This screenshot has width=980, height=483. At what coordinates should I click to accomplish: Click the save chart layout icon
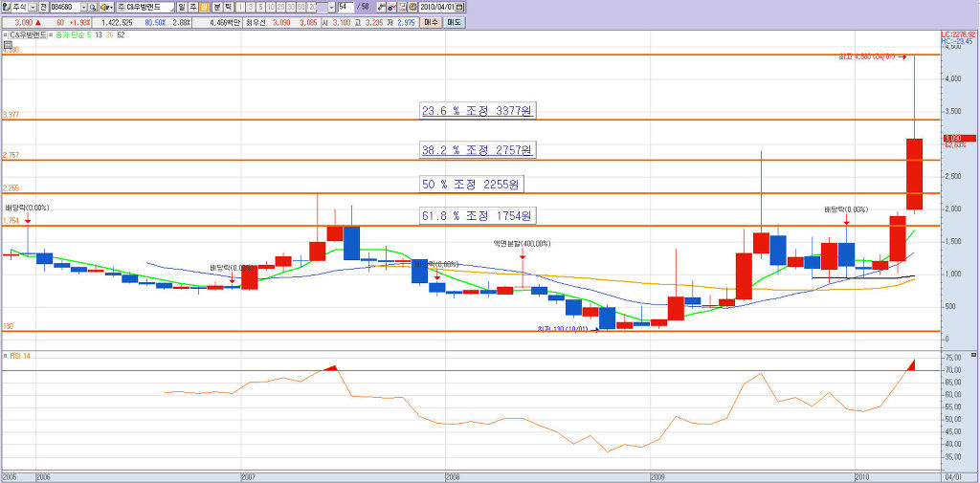pyautogui.click(x=402, y=7)
